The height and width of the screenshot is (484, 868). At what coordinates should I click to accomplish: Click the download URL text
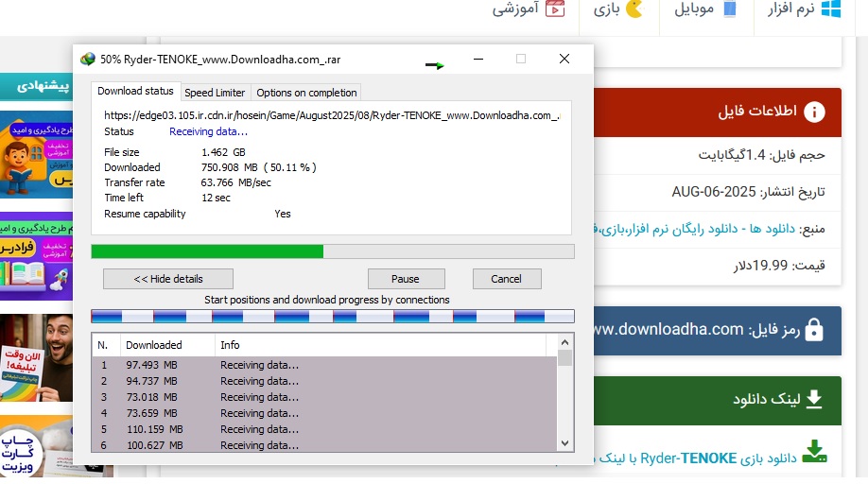coord(332,115)
